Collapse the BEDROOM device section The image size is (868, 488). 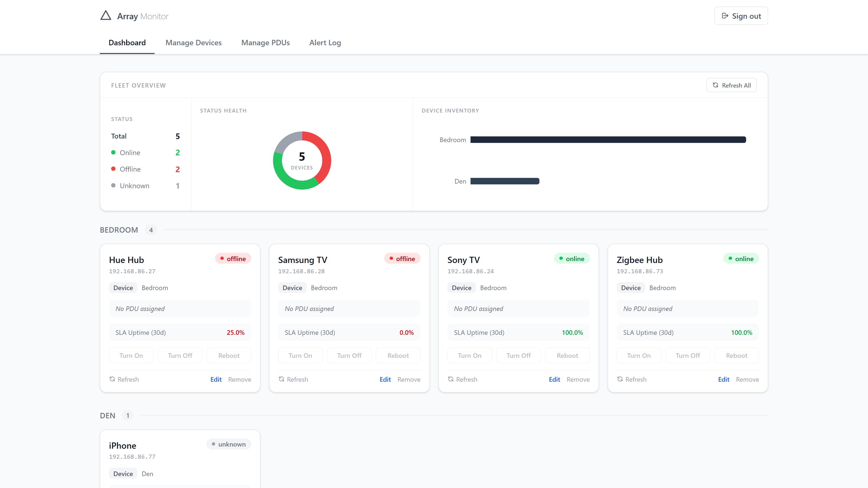tap(119, 230)
